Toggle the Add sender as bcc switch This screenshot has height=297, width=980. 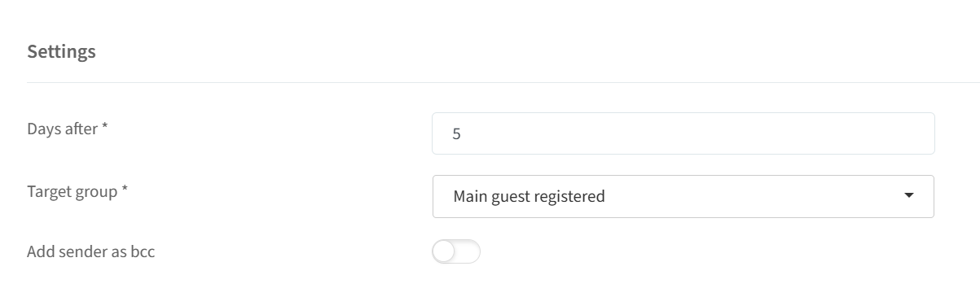point(456,252)
